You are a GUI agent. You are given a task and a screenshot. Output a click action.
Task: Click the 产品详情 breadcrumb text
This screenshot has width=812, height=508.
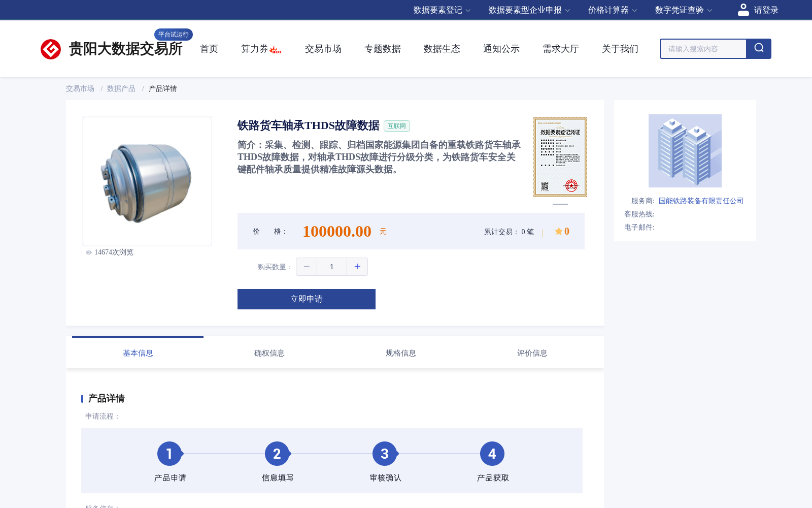(163, 88)
